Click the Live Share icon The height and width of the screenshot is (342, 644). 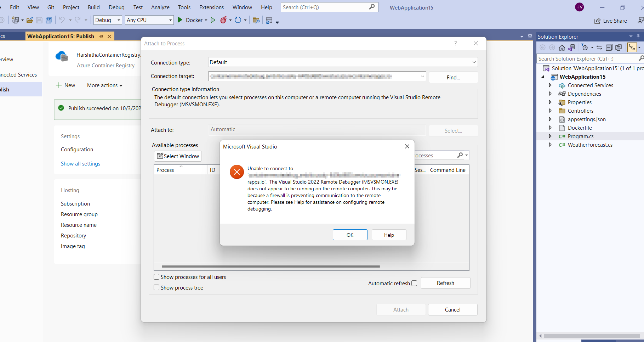coord(598,21)
